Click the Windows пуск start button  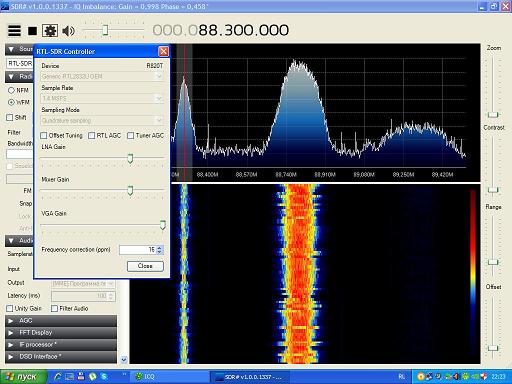(22, 377)
